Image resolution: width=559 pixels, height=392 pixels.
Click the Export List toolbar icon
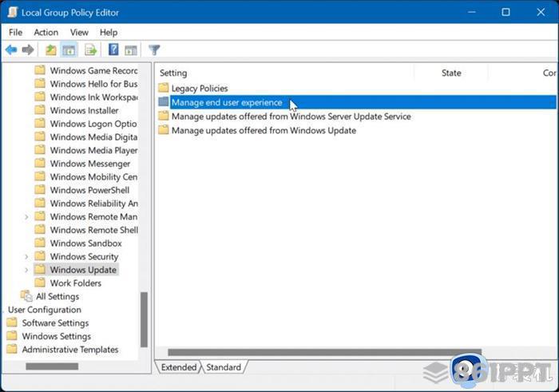point(90,49)
